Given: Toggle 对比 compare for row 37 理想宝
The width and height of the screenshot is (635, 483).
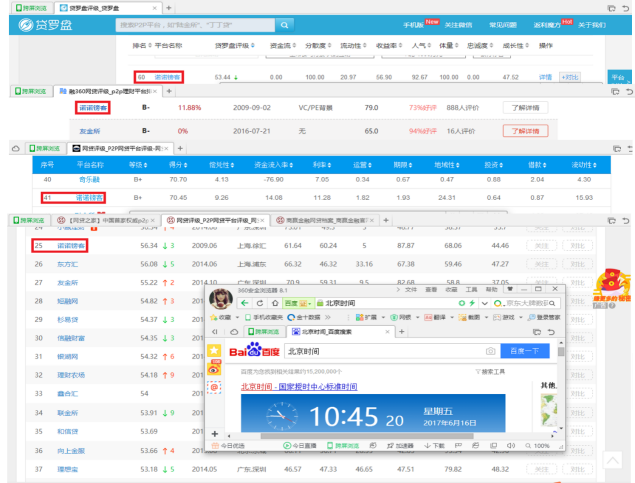Looking at the screenshot, I should 577,470.
